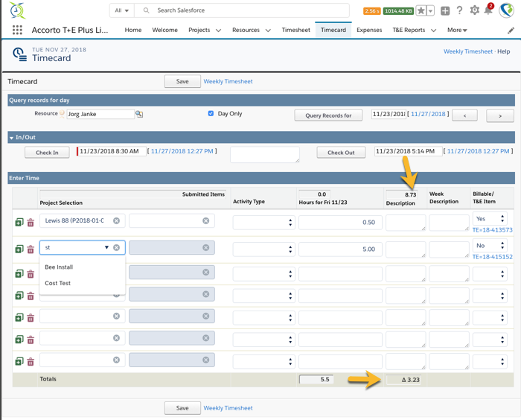This screenshot has height=420, width=521.
Task: Click the hours field showing 0.50
Action: pyautogui.click(x=340, y=223)
